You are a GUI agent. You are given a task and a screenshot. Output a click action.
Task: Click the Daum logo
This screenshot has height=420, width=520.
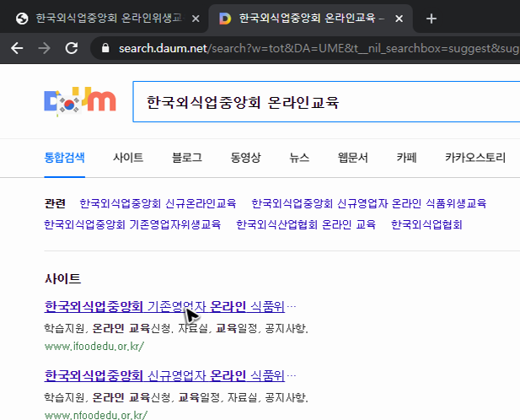coord(80,100)
